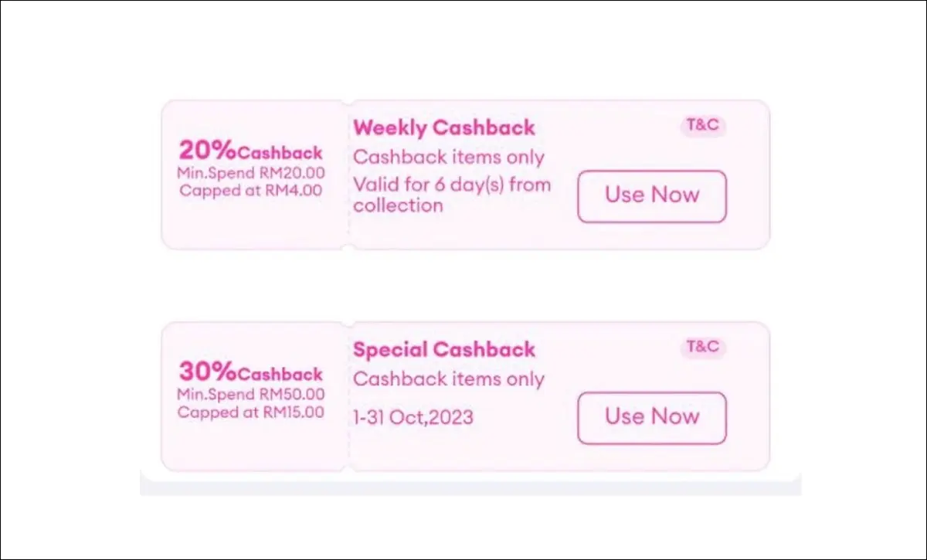Select the Weekly Cashback title
927x560 pixels.
444,128
